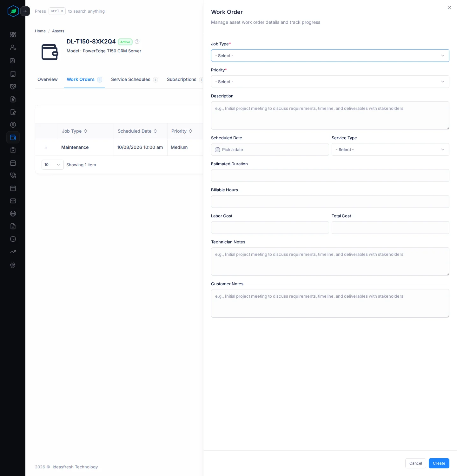Change the page size dropdown showing 10
The height and width of the screenshot is (476, 457).
(x=53, y=165)
